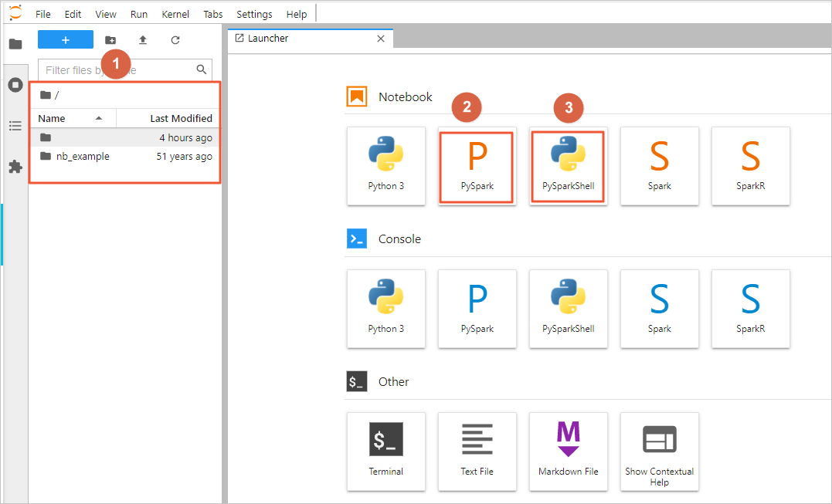Open the Run menu
This screenshot has height=504, width=832.
tap(139, 15)
